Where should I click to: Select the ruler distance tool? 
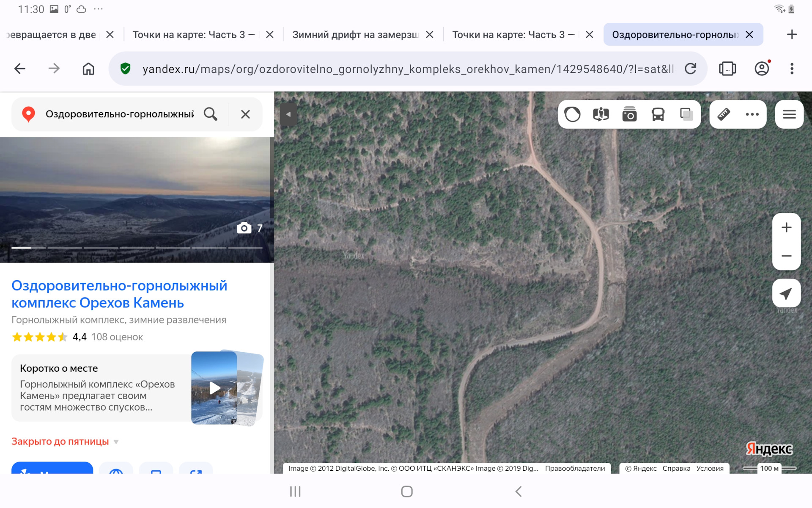click(724, 114)
